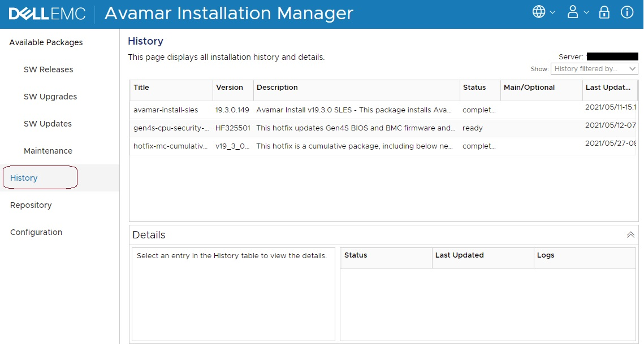Navigate to SW Updates
The width and height of the screenshot is (644, 344).
[47, 124]
